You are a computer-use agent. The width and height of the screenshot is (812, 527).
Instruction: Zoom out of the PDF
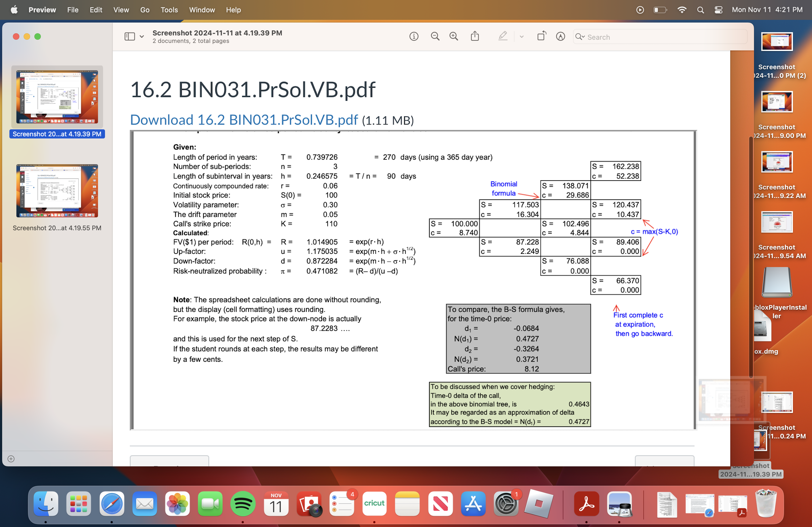coord(435,36)
